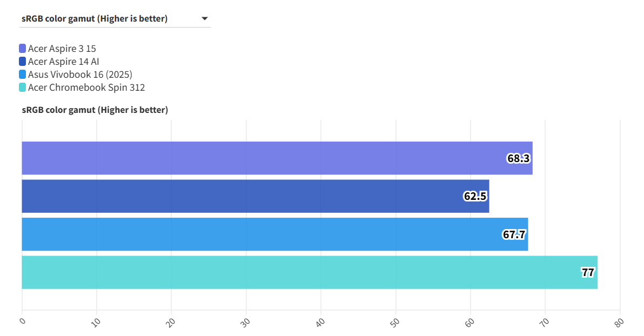Click the Acer Chromebook Spin 312 legend swatch

click(23, 88)
